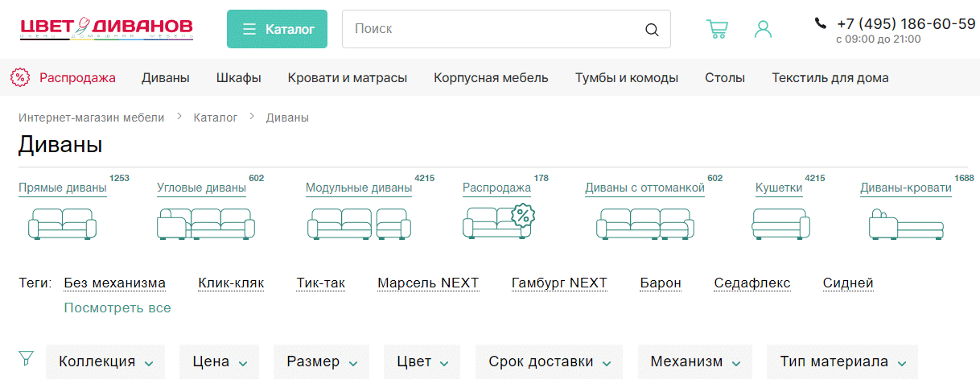
Task: Call the +7 (495) 186-60-59 number
Action: pos(906,23)
